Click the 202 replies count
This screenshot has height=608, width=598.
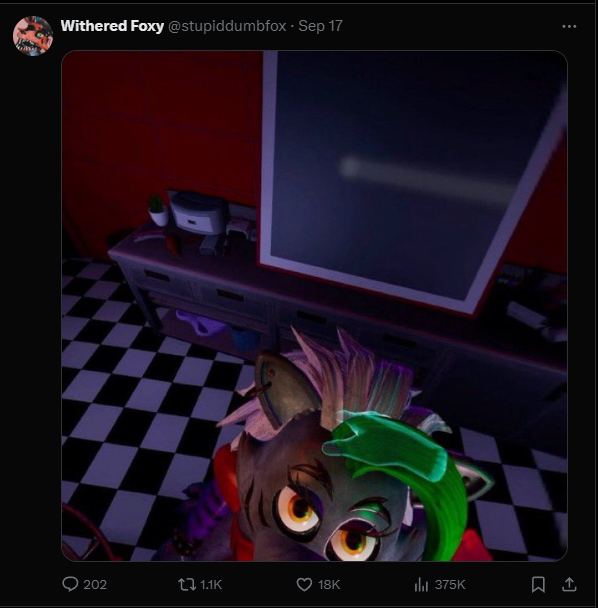click(95, 584)
